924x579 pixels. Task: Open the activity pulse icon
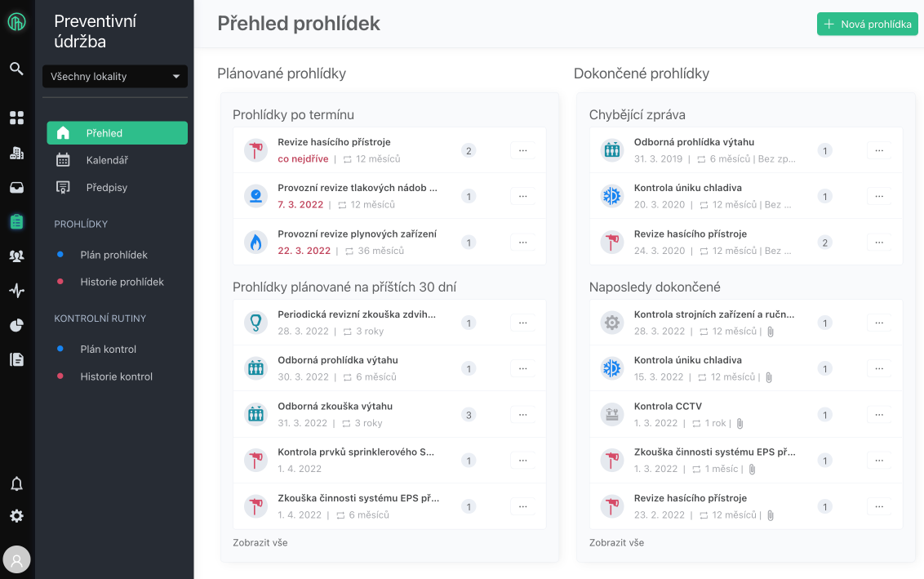[x=16, y=290]
